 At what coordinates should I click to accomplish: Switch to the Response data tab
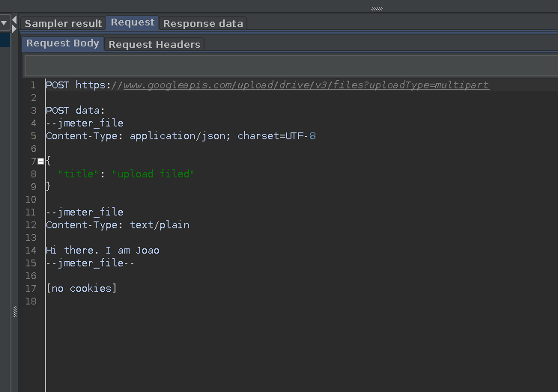coord(203,23)
